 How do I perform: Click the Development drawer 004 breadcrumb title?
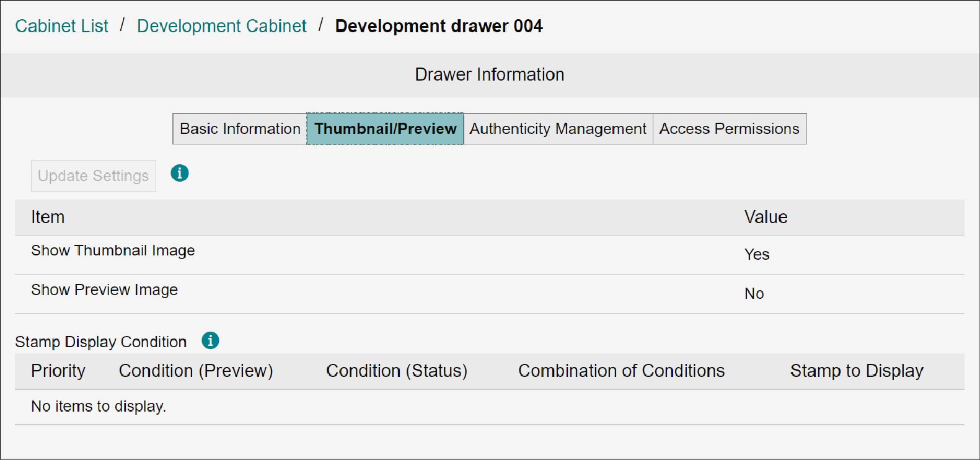[x=439, y=26]
